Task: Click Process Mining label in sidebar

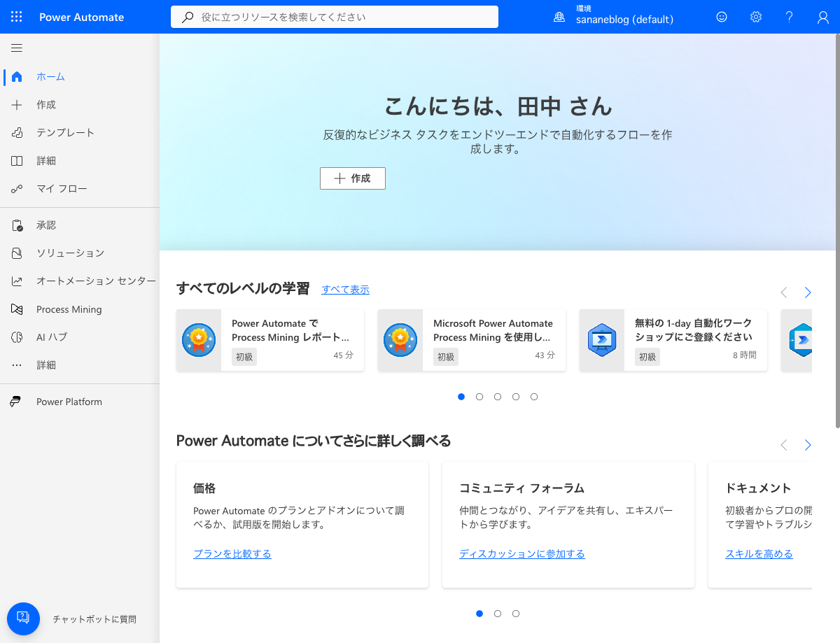Action: (69, 309)
